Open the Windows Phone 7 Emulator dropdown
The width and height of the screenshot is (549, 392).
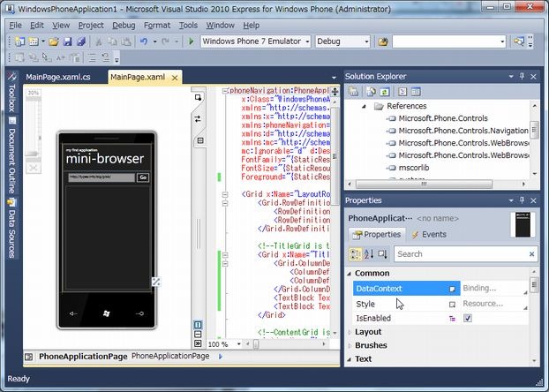tap(307, 41)
